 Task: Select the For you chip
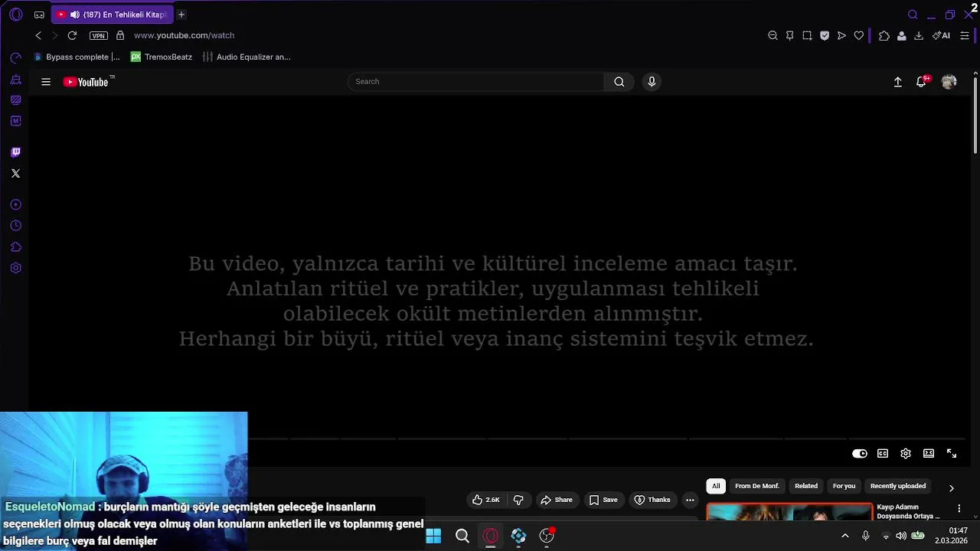(844, 486)
